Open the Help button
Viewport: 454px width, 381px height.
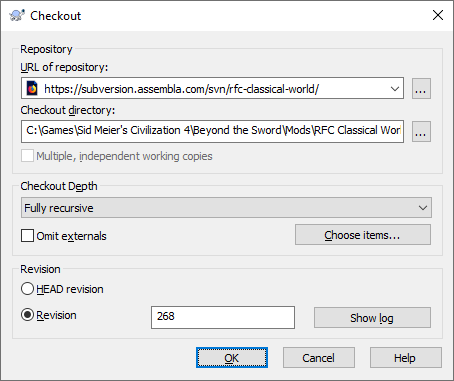pos(406,358)
